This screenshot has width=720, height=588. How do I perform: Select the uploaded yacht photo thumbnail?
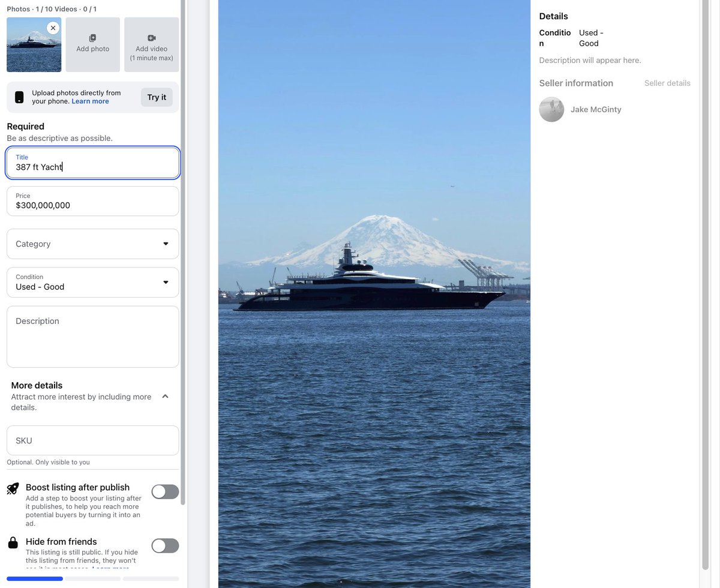pos(34,44)
